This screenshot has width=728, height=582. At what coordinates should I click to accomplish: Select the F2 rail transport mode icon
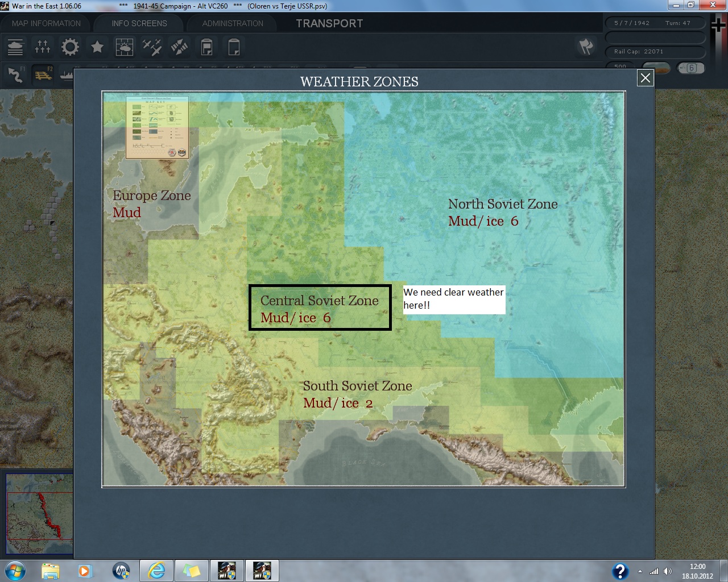tap(43, 74)
